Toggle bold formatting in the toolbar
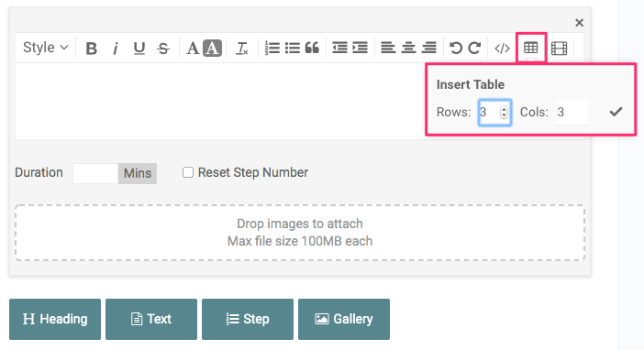This screenshot has height=350, width=644. tap(91, 49)
